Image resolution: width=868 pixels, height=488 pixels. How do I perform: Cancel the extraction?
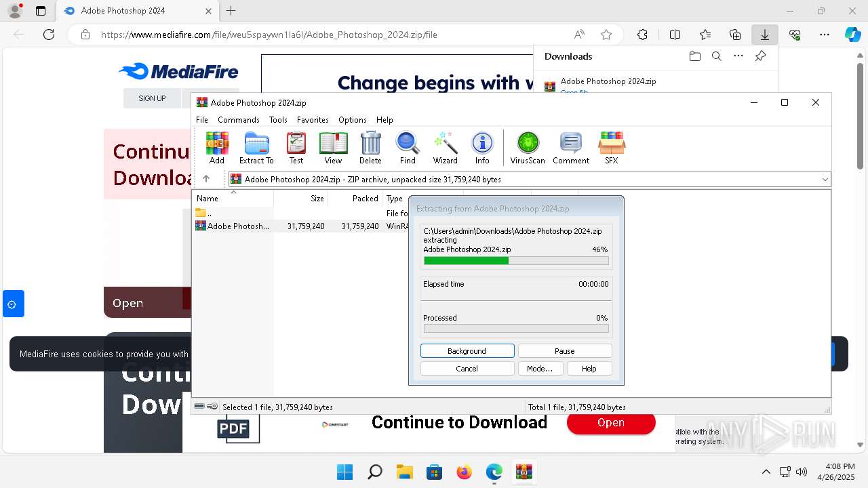[467, 369]
